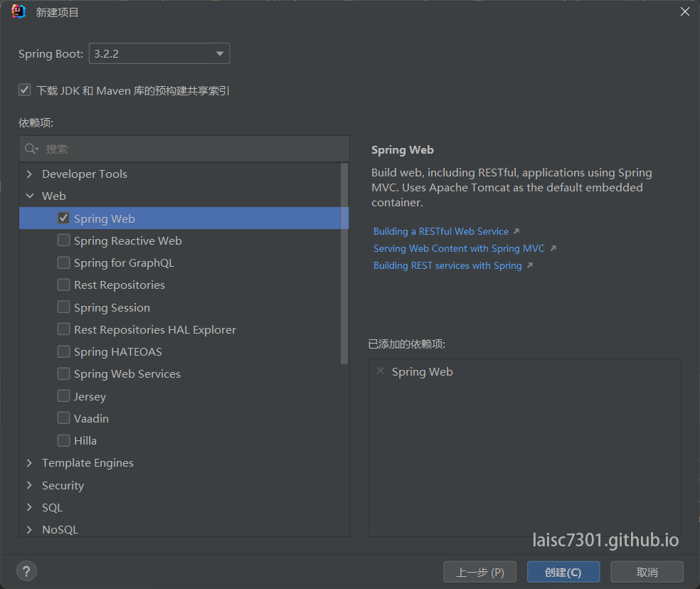Uncheck the Spring Web checkbox
The image size is (700, 589).
63,218
